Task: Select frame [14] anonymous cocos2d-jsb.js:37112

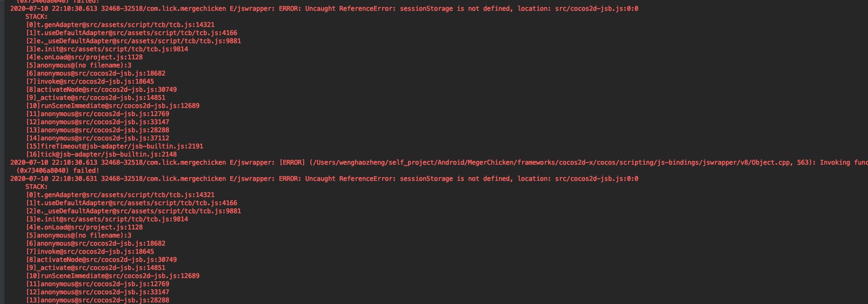Action: tap(97, 138)
